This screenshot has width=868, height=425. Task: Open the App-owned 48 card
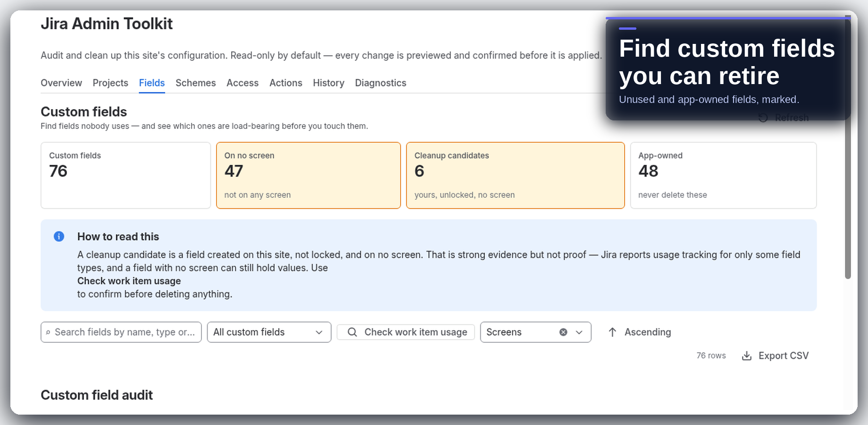coord(723,175)
